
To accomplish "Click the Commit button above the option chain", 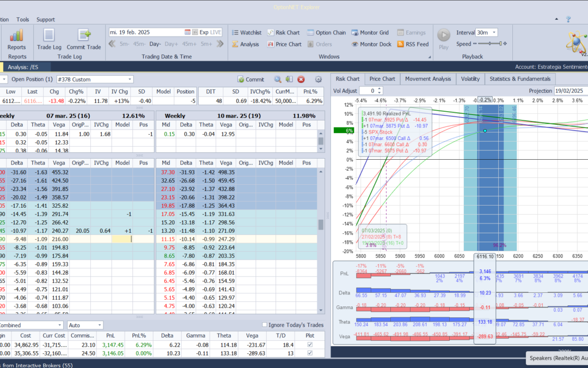I will [250, 80].
